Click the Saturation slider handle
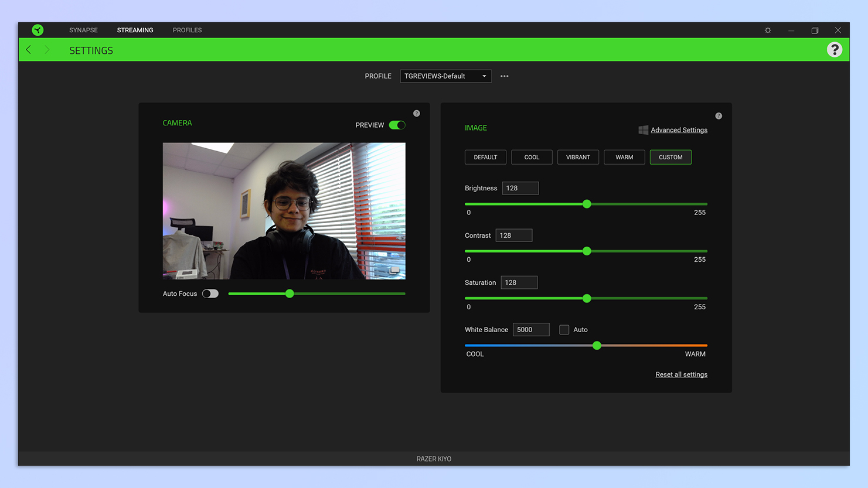 [x=587, y=299]
